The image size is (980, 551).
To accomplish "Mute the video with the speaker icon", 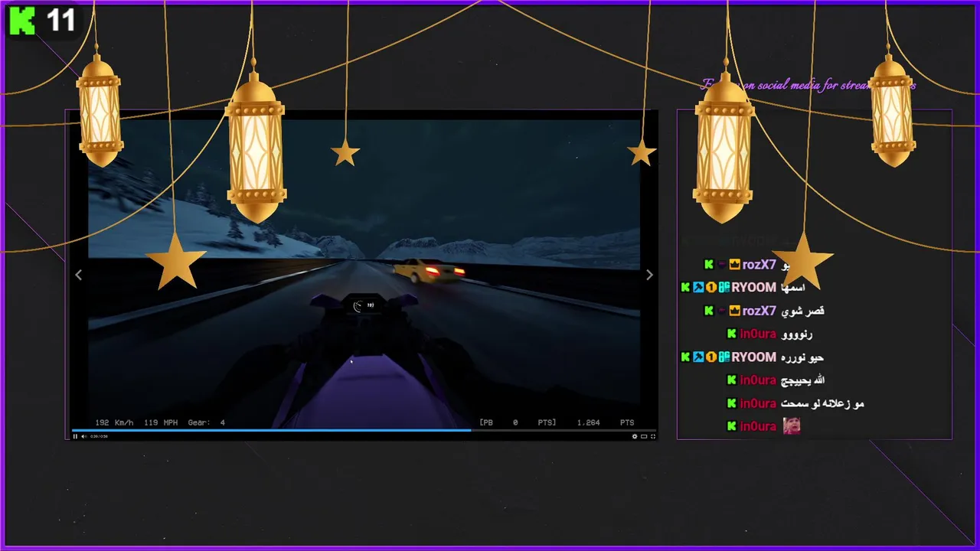I will click(83, 436).
